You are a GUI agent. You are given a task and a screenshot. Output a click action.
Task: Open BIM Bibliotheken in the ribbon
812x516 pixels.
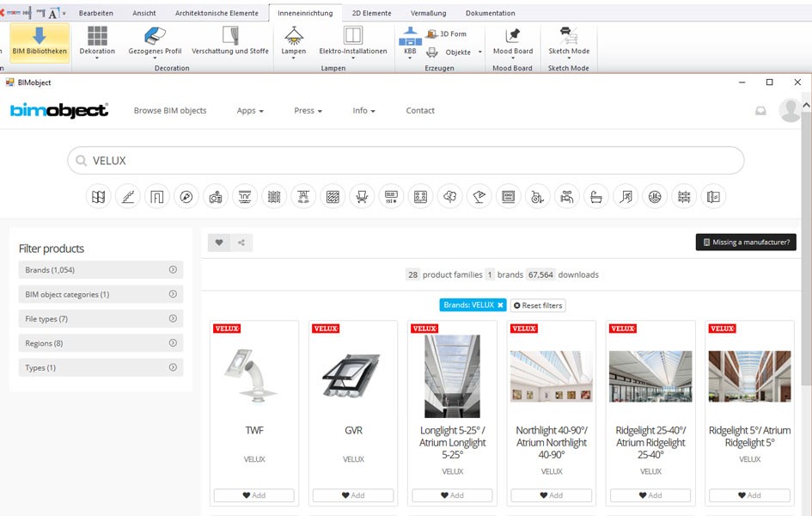(40, 42)
